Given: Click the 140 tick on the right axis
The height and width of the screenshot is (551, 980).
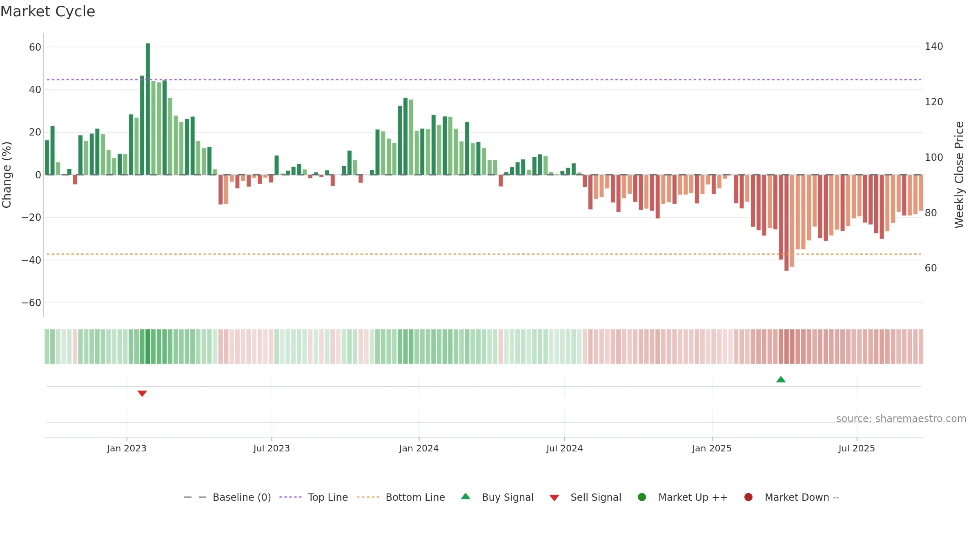Looking at the screenshot, I should click(x=934, y=47).
